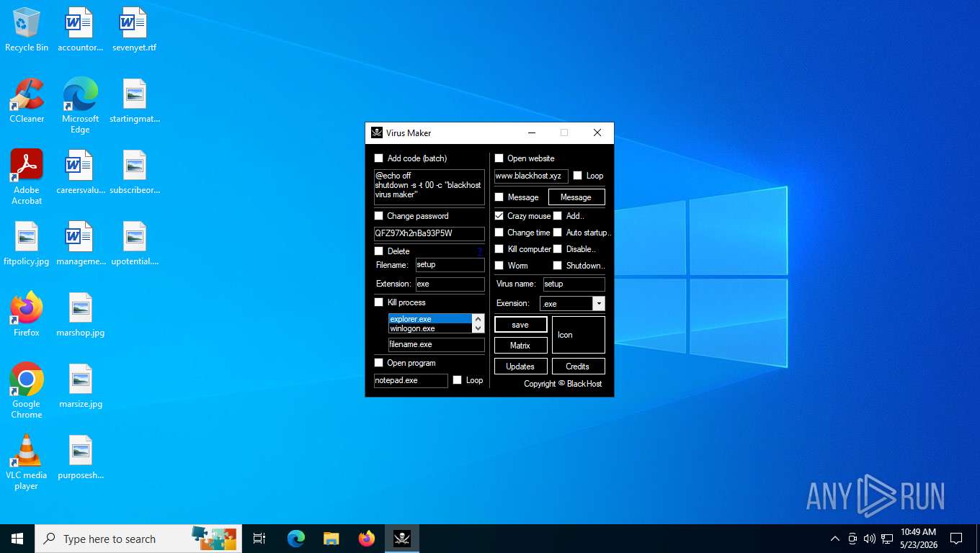Click the Icon button
Screen dimensions: 980x553
(x=579, y=335)
